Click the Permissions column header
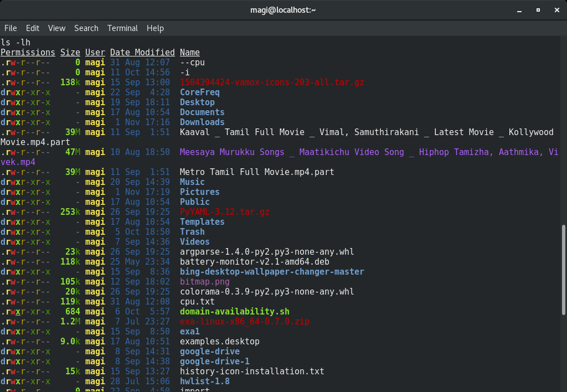Screen dimensions: 567x392 pos(28,53)
